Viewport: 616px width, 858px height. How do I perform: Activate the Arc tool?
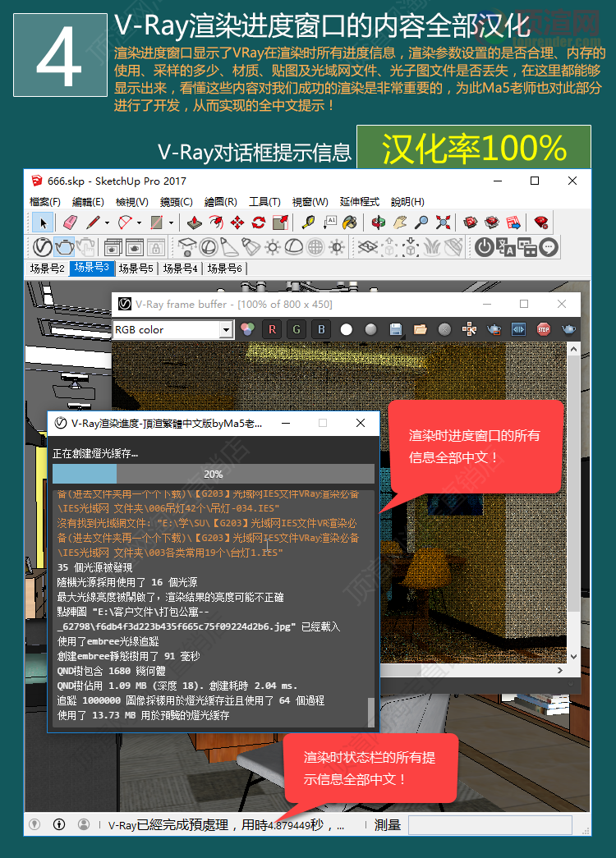(x=126, y=223)
